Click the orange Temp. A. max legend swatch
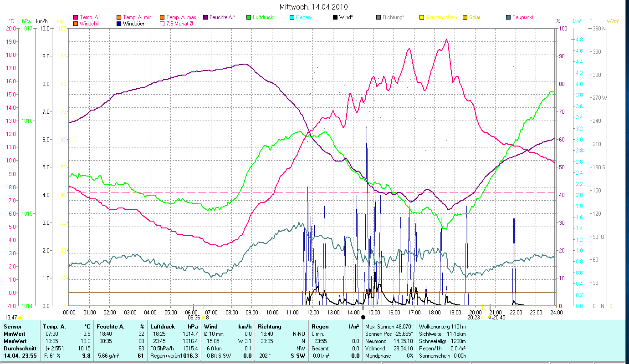The width and height of the screenshot is (629, 364). (x=163, y=17)
